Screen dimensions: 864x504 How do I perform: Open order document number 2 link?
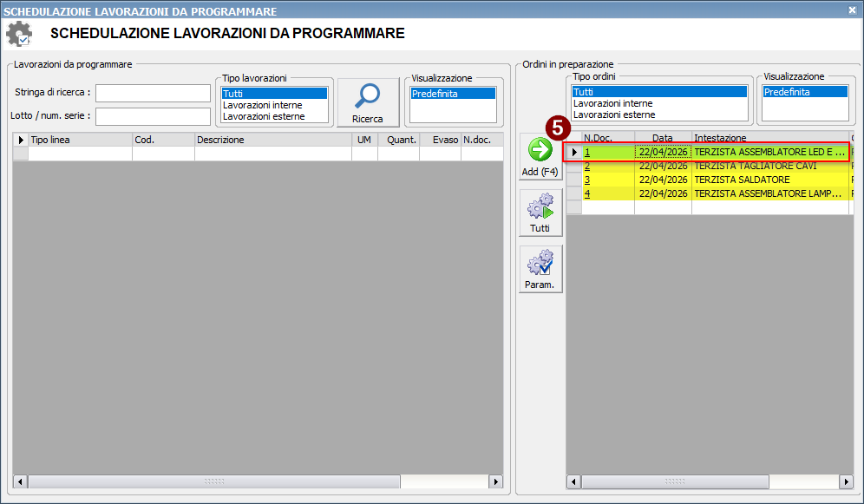pyautogui.click(x=587, y=166)
